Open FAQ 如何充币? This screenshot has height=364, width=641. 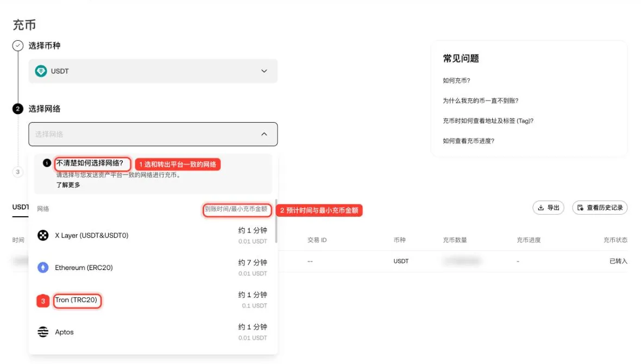(x=456, y=80)
